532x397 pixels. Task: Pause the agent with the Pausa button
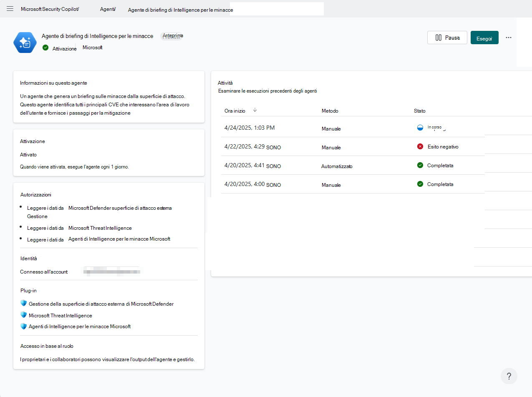click(x=447, y=38)
